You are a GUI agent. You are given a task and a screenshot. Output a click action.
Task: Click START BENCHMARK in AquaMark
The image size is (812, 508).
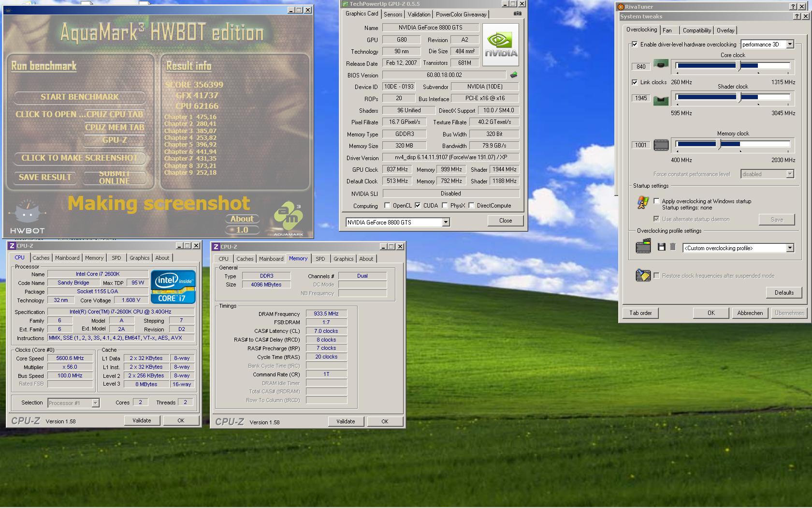coord(80,97)
